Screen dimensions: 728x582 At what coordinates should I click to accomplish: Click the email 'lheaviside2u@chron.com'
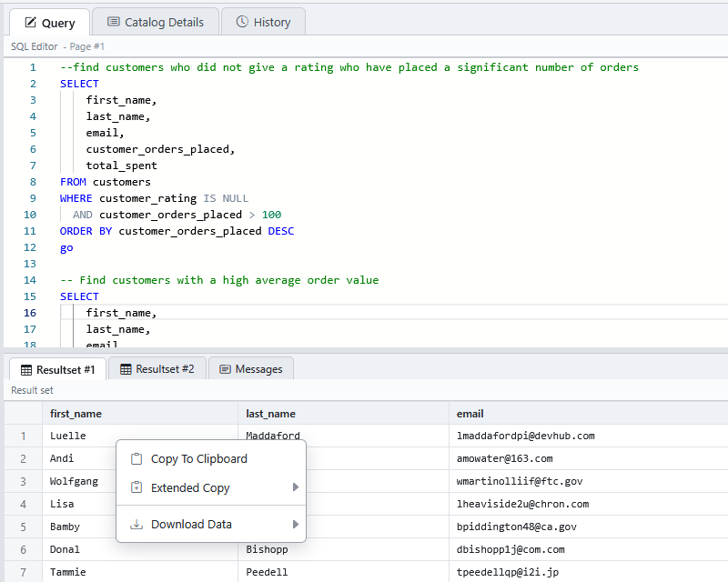tap(522, 504)
